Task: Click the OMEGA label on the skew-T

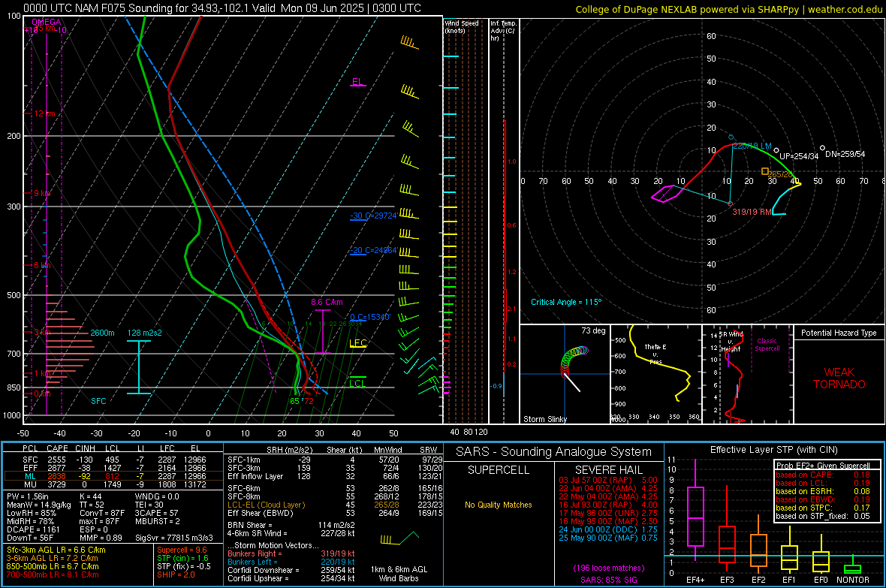Action: pyautogui.click(x=47, y=22)
